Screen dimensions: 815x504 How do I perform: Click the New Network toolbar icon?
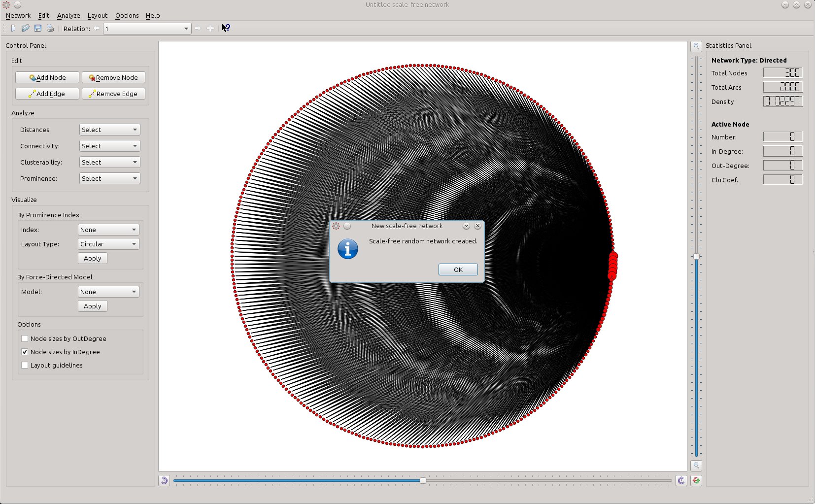coord(13,29)
